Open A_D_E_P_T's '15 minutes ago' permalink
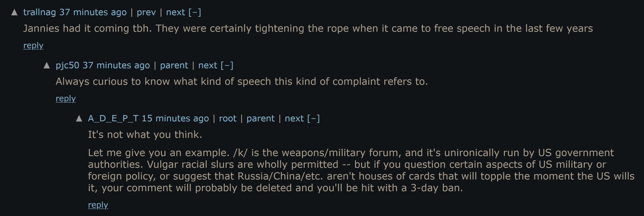Screen dimensions: 644x216 point(175,118)
